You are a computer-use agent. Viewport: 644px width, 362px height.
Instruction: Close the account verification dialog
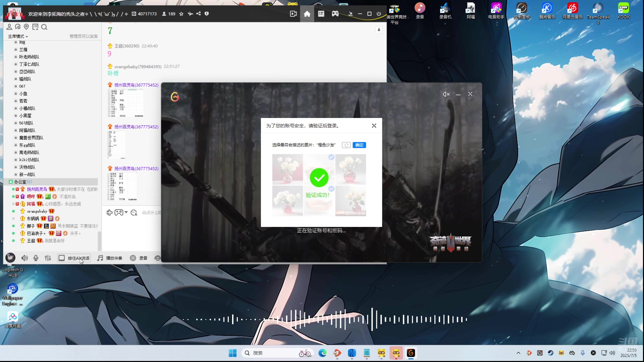pos(374,126)
